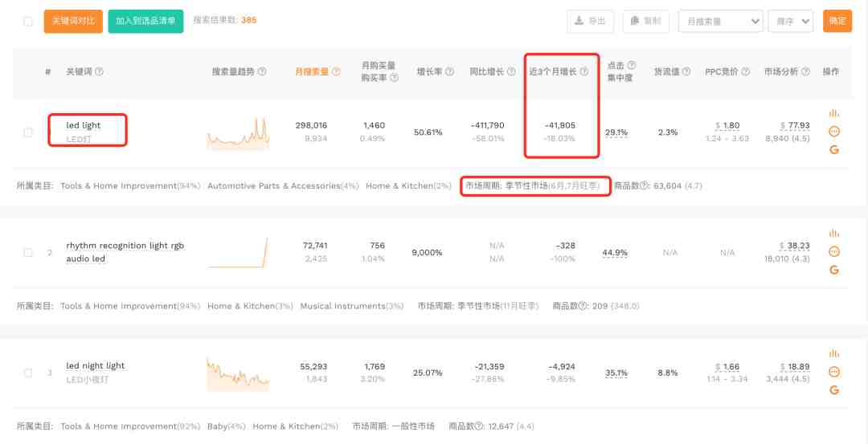Click the 298,016 monthly search volume

311,125
